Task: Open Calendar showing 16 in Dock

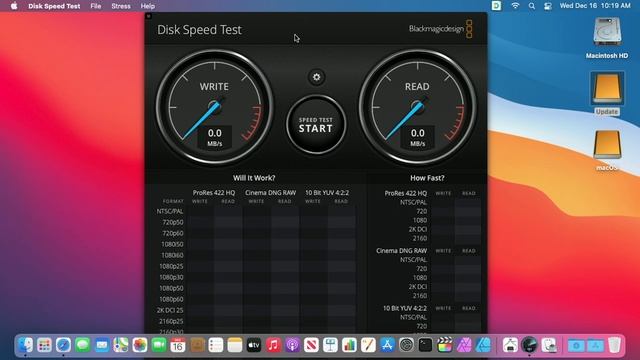Action: pos(178,345)
